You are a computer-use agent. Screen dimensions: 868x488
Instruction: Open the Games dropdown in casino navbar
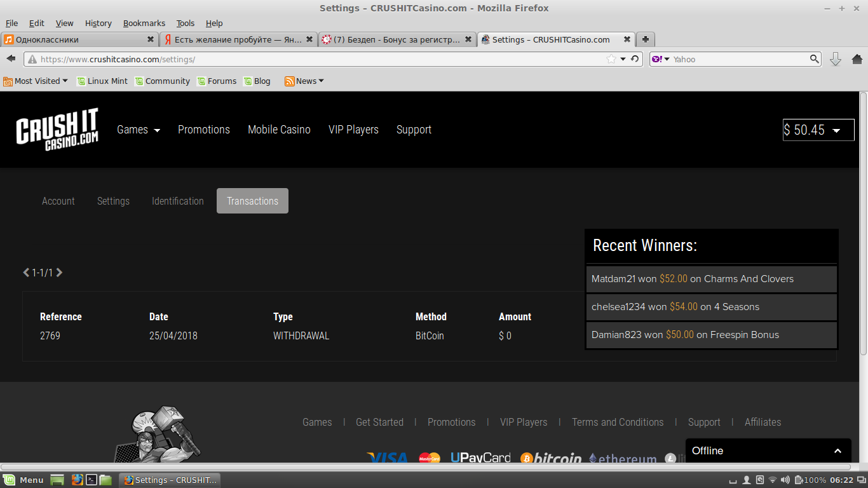tap(139, 130)
